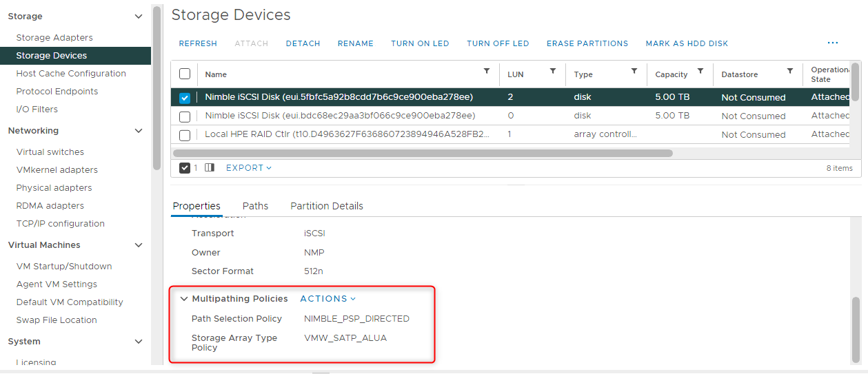Switch to the Paths tab
Viewport: 868px width, 374px height.
256,206
